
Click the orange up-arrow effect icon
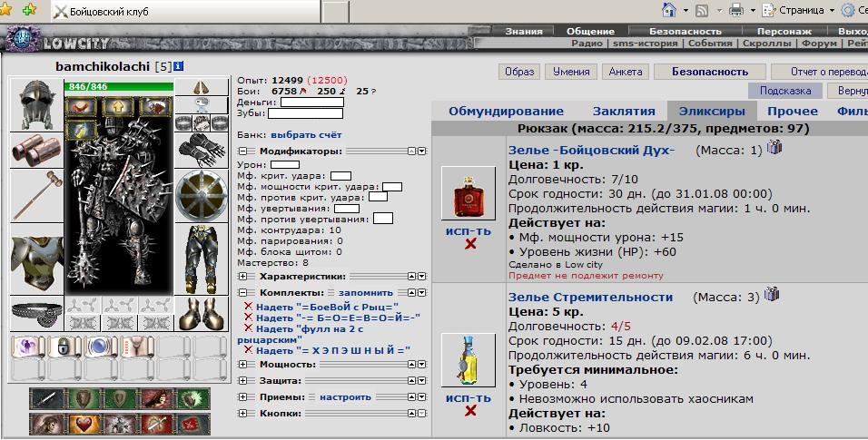(119, 107)
